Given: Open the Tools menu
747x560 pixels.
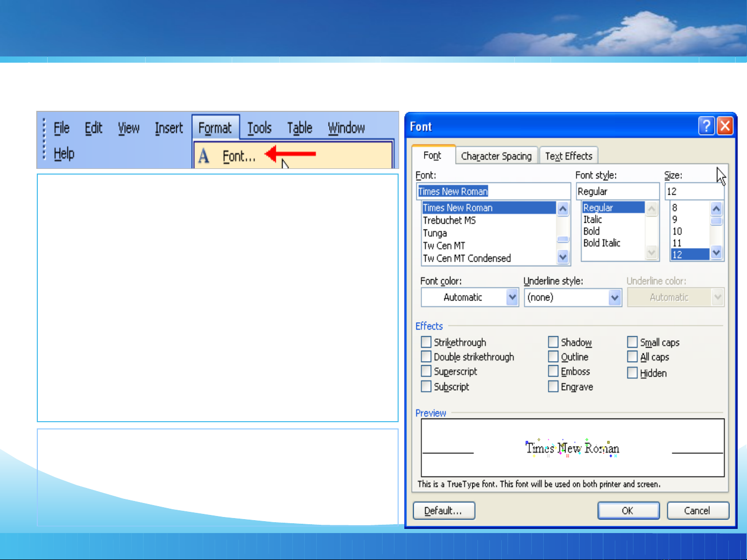Looking at the screenshot, I should point(259,128).
